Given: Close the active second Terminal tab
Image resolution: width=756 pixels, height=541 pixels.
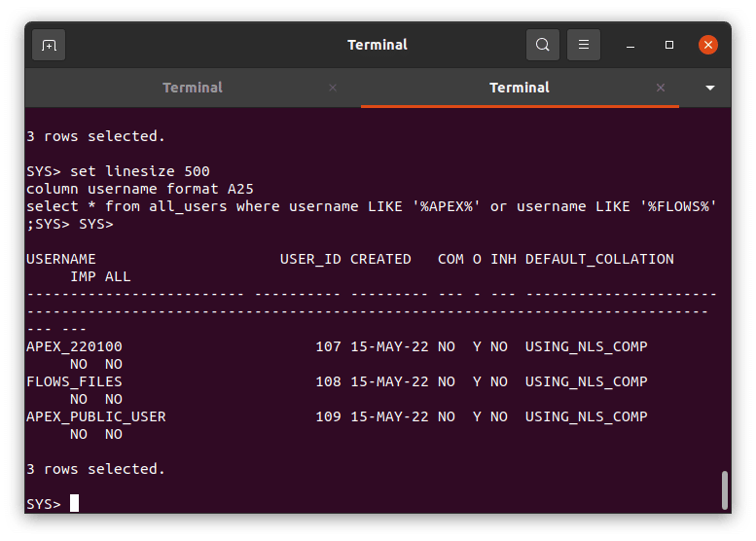Looking at the screenshot, I should pos(662,88).
